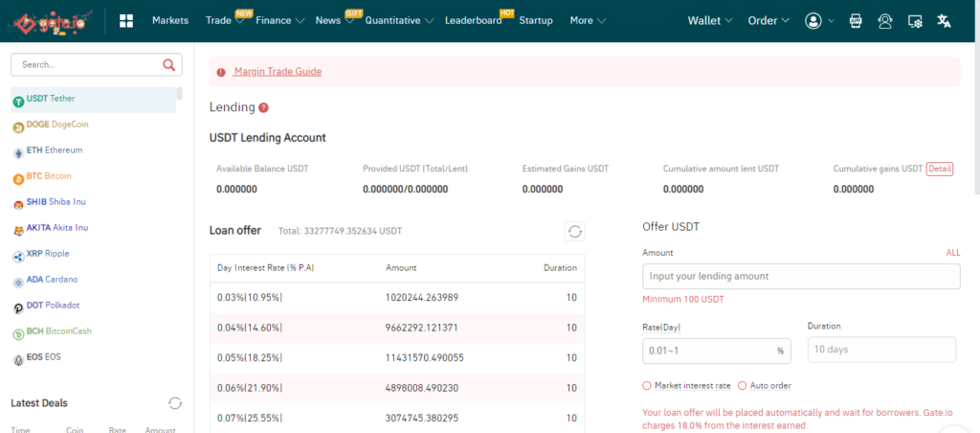
Task: Open the app download icon in header
Action: click(856, 21)
